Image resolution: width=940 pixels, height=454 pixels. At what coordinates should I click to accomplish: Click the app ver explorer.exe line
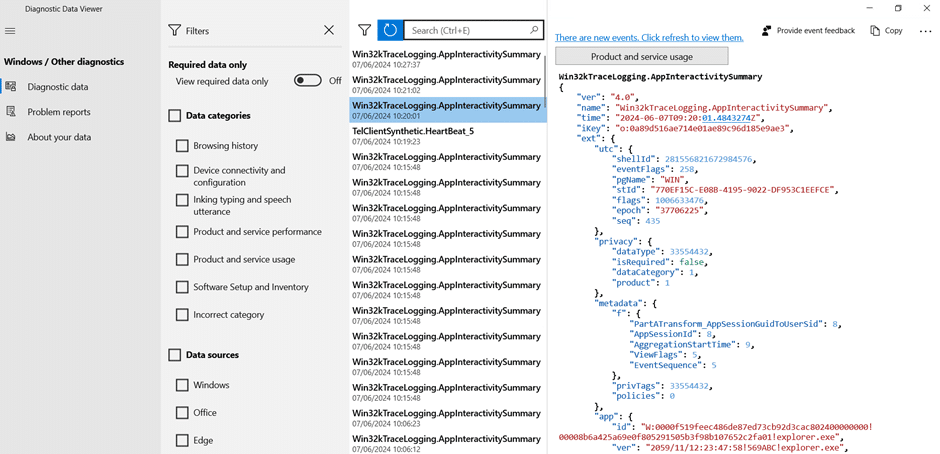click(x=728, y=447)
